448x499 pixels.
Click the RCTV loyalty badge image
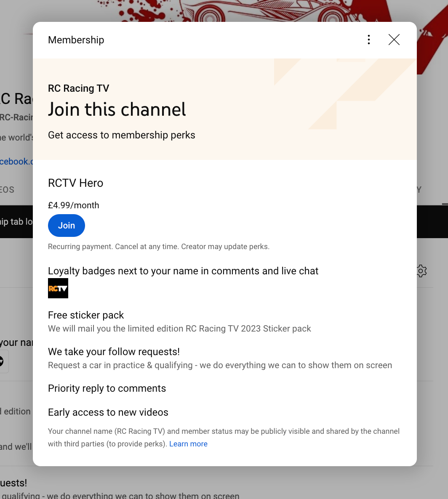pyautogui.click(x=58, y=288)
